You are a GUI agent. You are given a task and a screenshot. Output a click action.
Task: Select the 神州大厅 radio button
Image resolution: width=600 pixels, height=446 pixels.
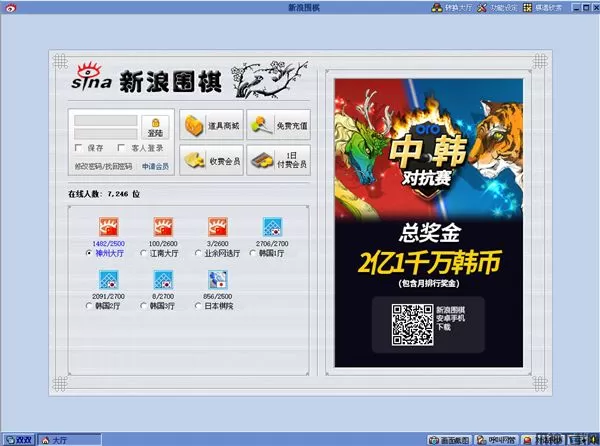(89, 253)
